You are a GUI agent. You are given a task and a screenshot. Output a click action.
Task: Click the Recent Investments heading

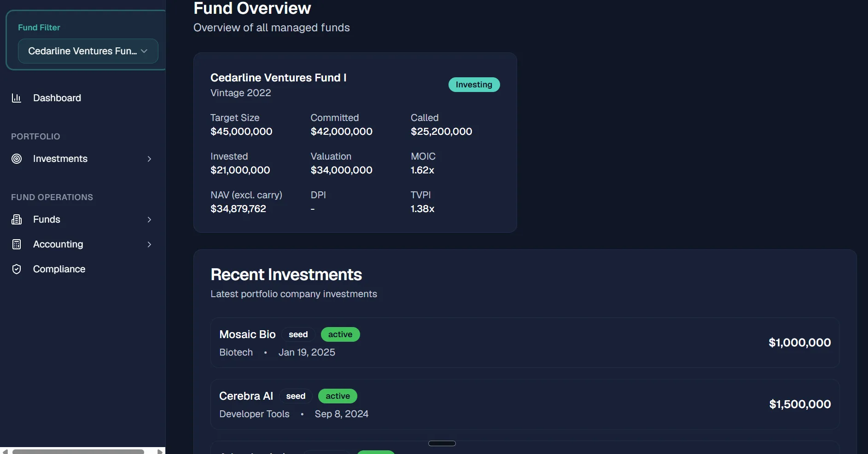tap(286, 275)
